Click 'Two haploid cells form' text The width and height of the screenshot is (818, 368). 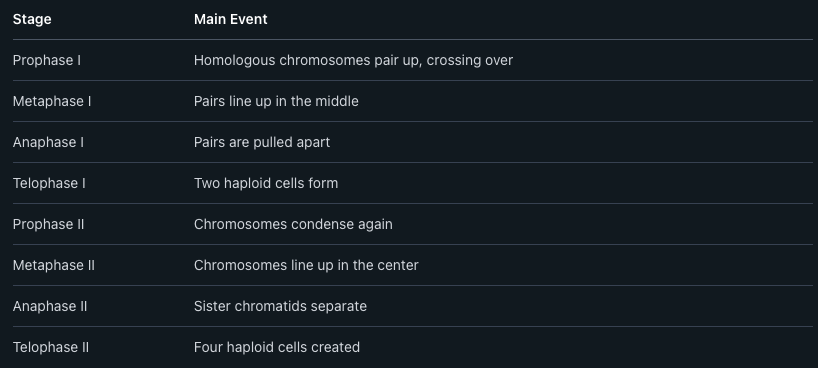(x=266, y=183)
